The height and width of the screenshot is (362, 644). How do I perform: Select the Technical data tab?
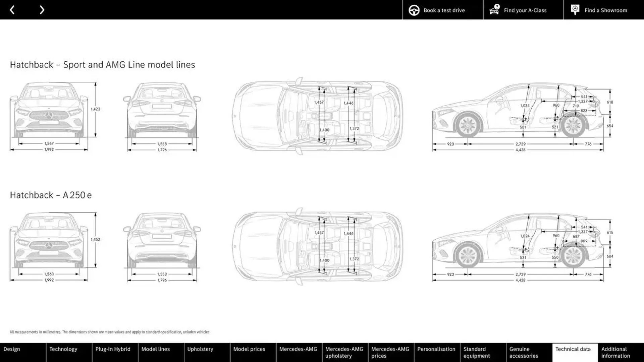coord(575,352)
